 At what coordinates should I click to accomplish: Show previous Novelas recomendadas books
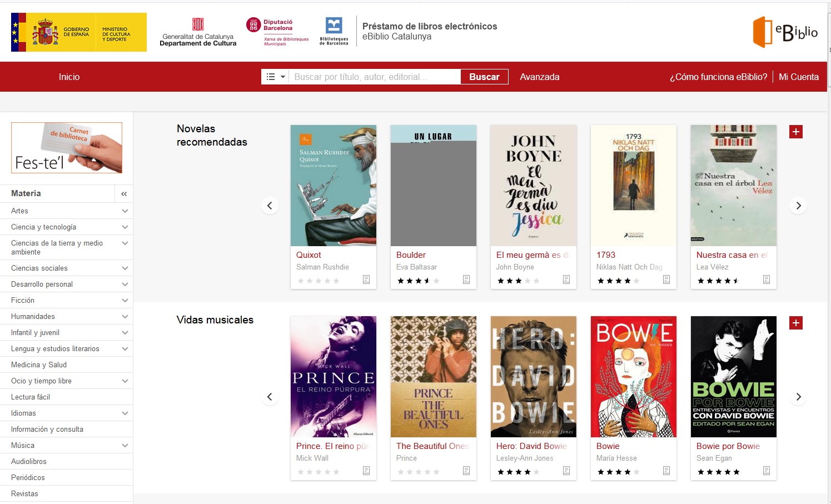(x=270, y=206)
